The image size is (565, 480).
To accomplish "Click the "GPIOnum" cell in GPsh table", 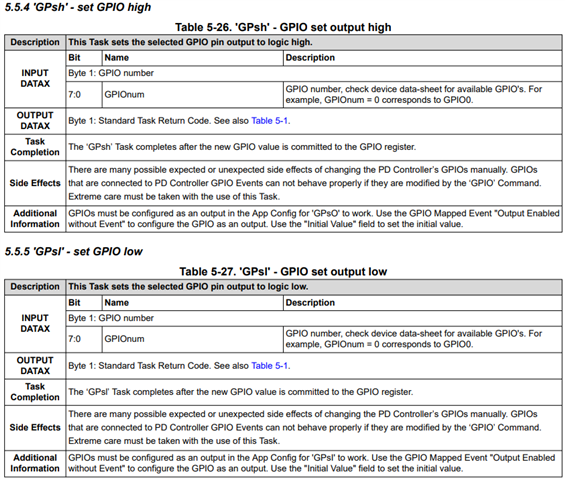I will [124, 95].
